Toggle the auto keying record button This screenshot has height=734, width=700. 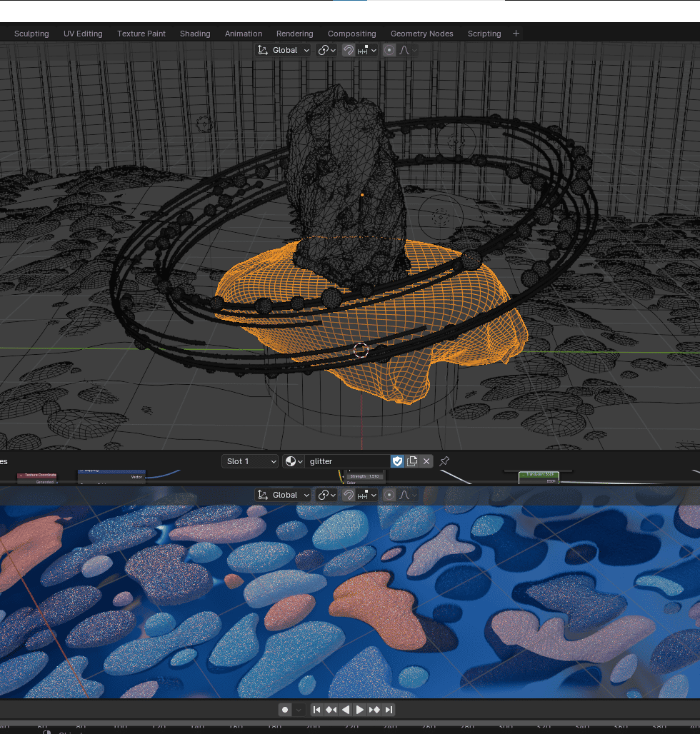click(x=285, y=710)
